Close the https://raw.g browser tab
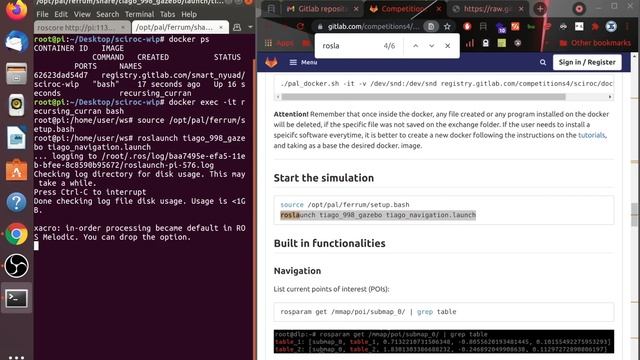This screenshot has height=360, width=640. click(x=521, y=9)
